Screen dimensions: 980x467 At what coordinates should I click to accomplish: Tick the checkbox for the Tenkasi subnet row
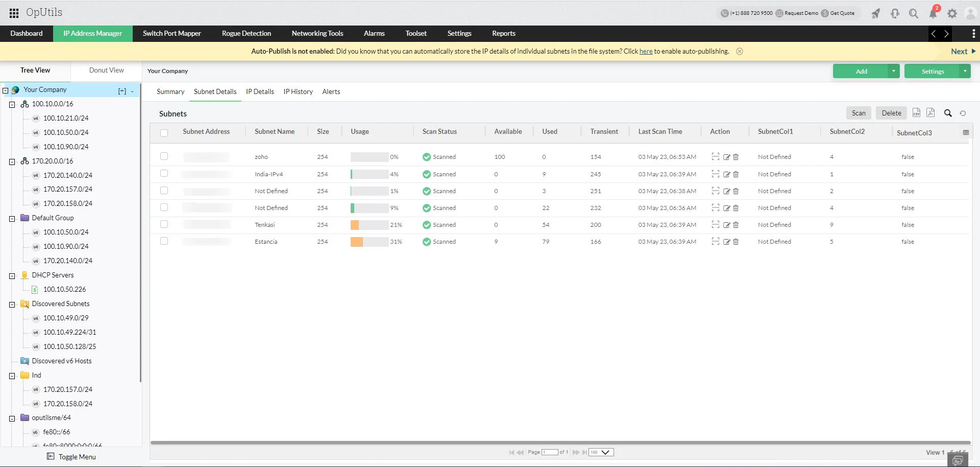pyautogui.click(x=164, y=224)
